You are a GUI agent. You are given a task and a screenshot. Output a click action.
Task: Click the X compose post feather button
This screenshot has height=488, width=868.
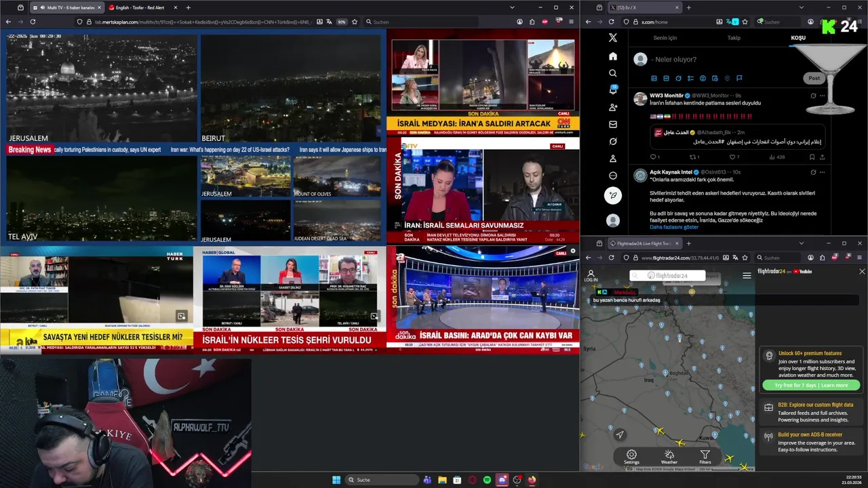(613, 195)
